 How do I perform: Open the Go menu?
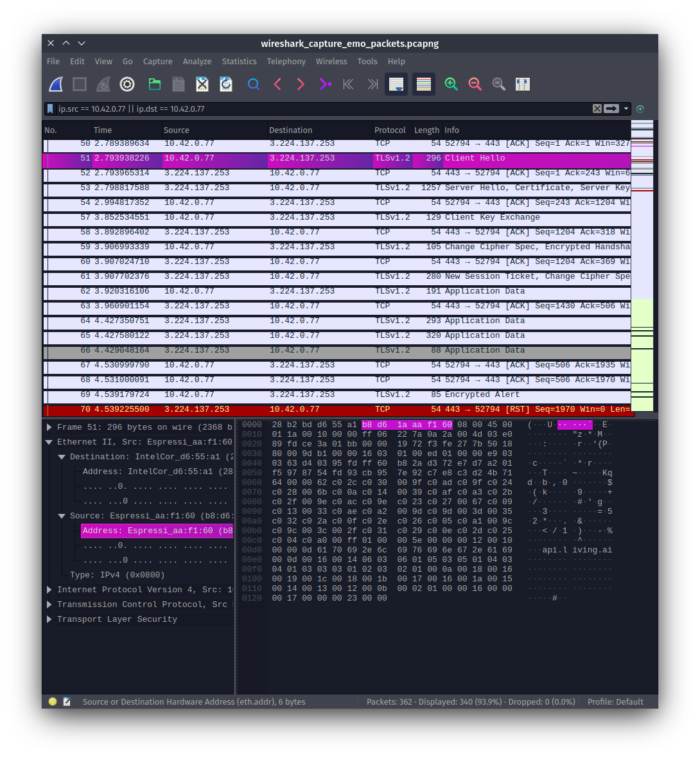coord(128,62)
